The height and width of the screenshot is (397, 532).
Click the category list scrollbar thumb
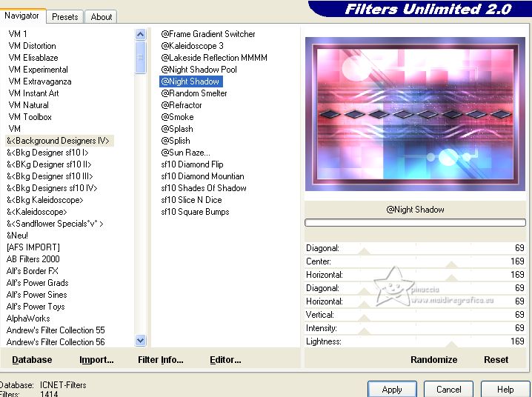pos(141,57)
